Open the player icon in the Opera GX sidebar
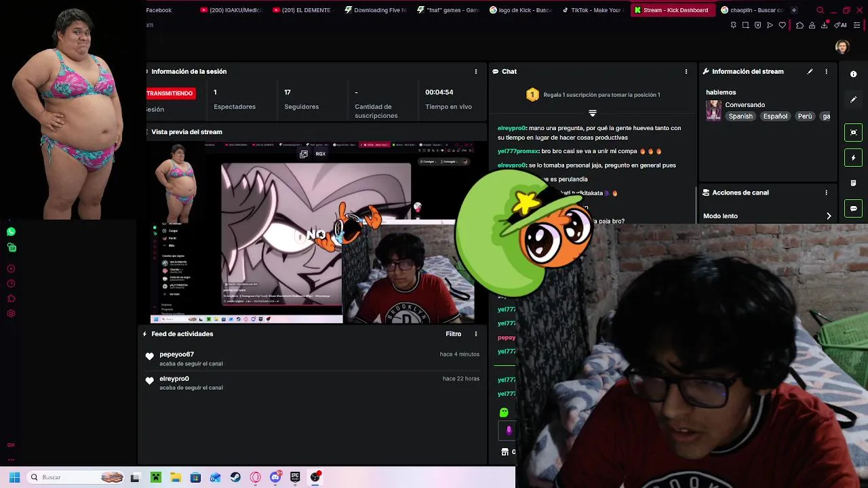Viewport: 868px width, 488px height. (11, 268)
